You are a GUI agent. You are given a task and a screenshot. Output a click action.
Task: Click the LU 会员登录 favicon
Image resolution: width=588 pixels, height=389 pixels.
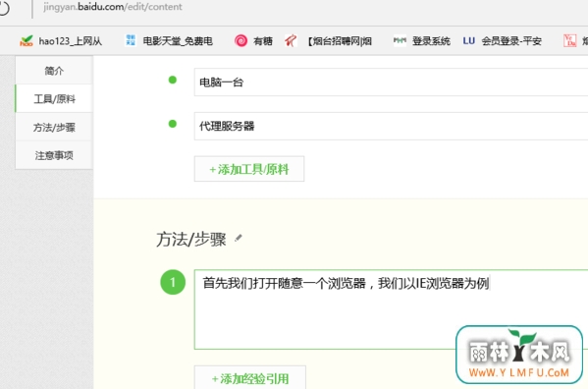tap(469, 40)
